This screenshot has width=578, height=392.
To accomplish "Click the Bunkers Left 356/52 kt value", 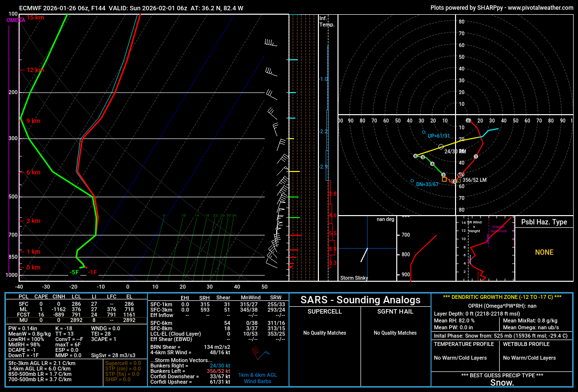I will pos(218,371).
